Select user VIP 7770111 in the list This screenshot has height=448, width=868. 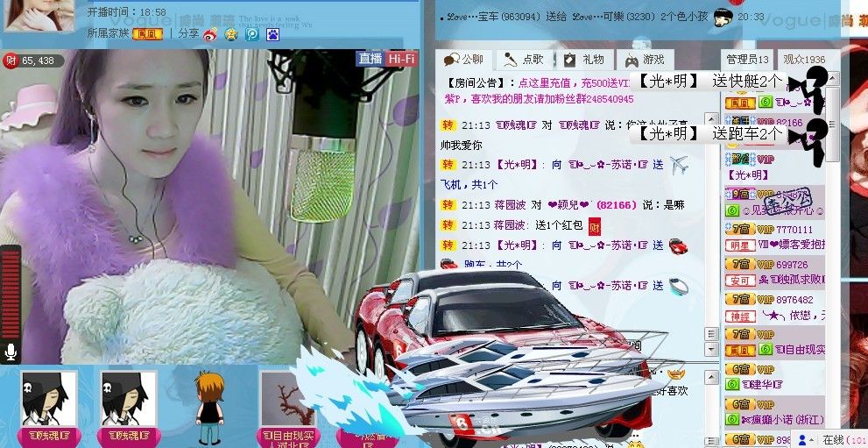click(794, 230)
